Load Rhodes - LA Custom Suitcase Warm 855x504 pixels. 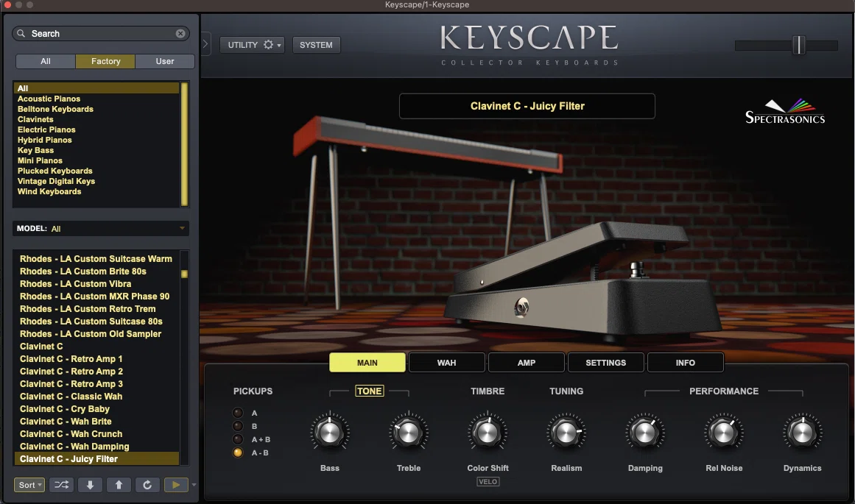(x=96, y=259)
